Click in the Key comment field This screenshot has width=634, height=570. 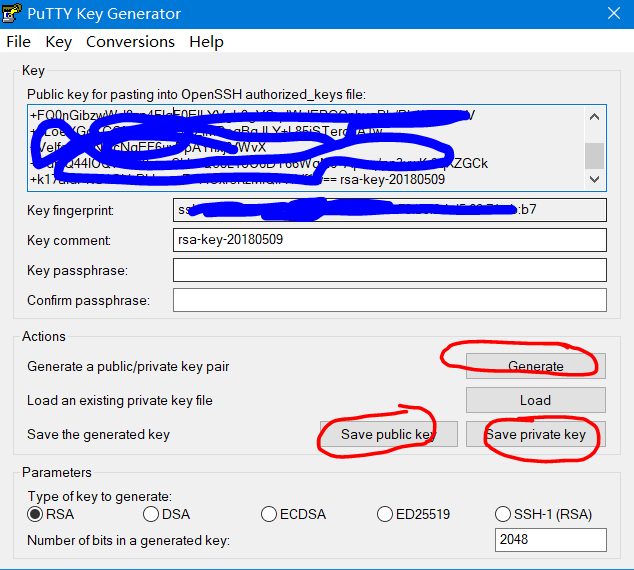tap(390, 241)
